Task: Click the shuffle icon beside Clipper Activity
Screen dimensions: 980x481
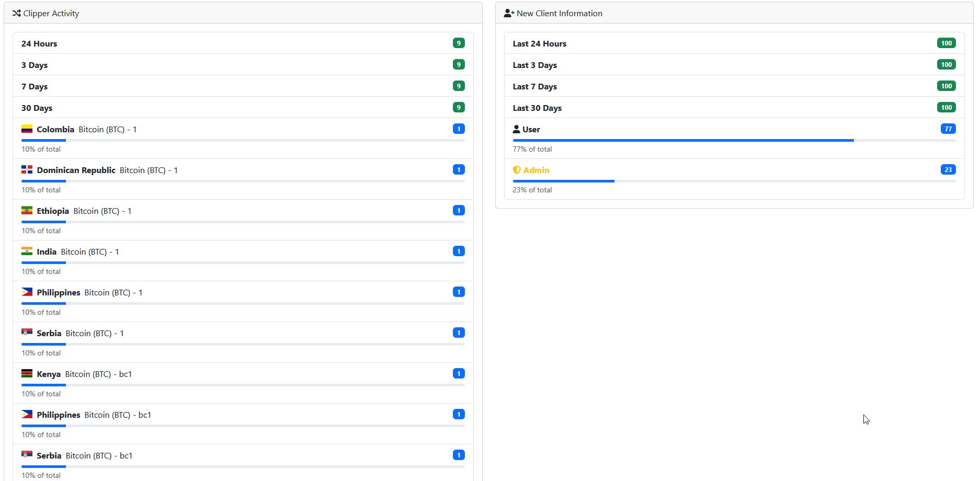Action: pyautogui.click(x=16, y=13)
